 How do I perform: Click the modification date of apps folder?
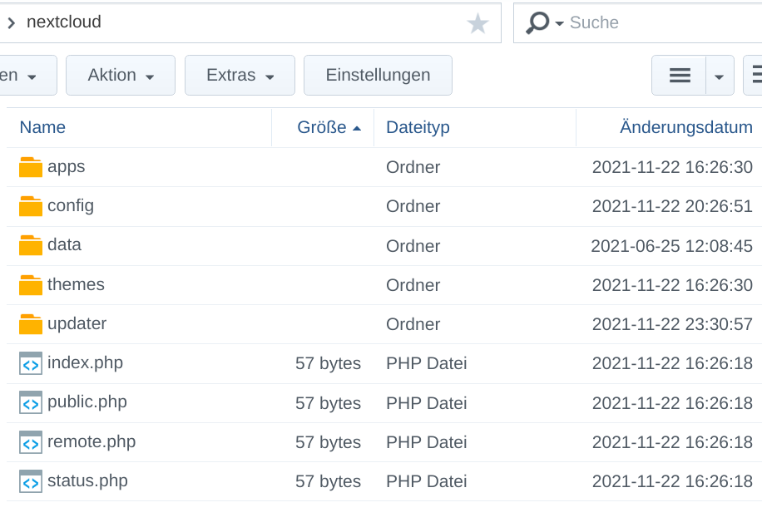click(x=672, y=167)
